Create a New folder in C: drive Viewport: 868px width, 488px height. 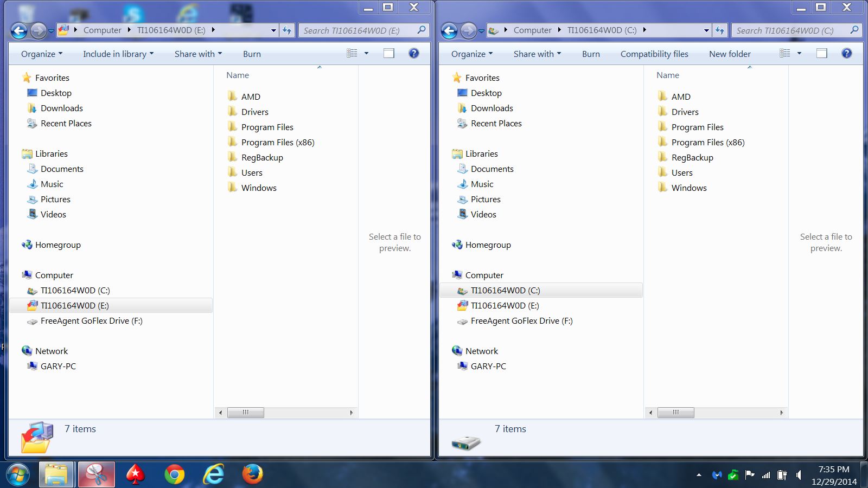point(730,54)
